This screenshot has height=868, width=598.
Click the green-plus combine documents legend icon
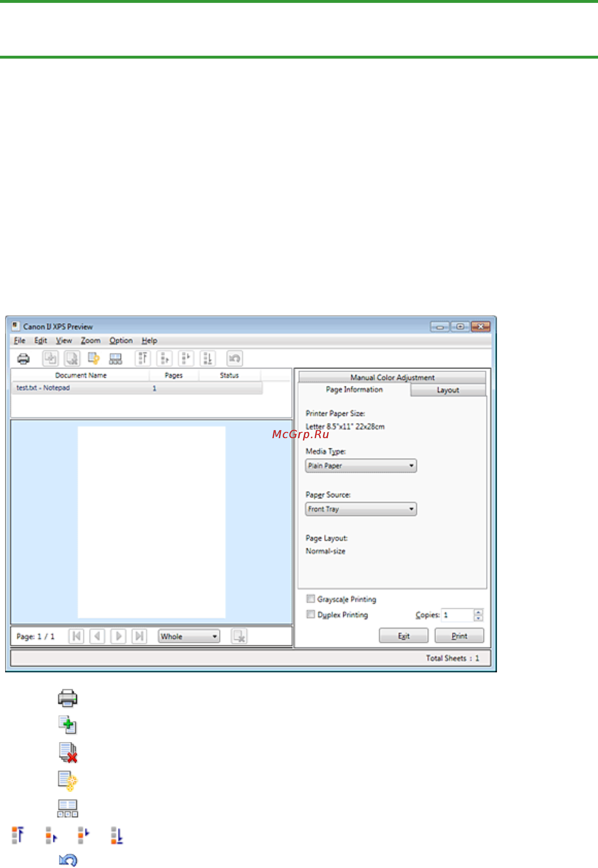point(68,725)
